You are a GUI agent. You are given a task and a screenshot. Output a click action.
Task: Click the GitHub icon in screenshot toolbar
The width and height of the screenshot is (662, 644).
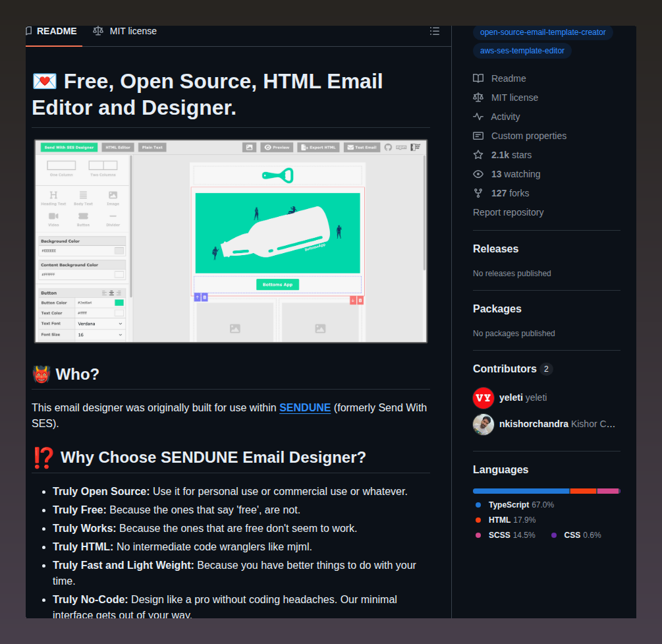tap(388, 148)
